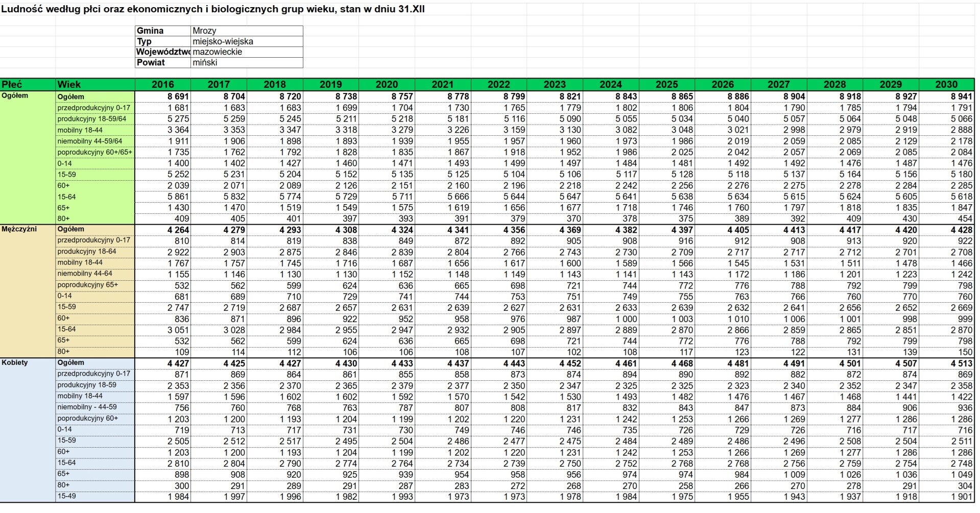Select the 2024 year column header
The image size is (980, 513).
pyautogui.click(x=611, y=84)
